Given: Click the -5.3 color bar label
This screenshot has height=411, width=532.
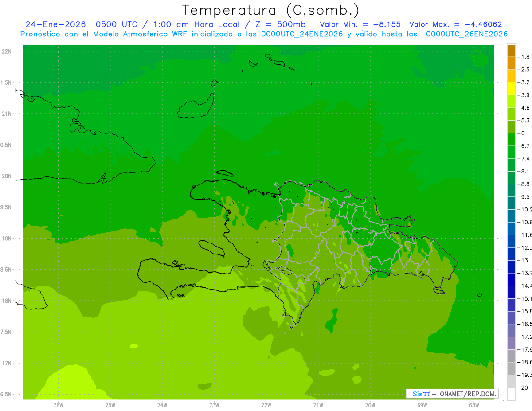Looking at the screenshot, I should click(524, 121).
